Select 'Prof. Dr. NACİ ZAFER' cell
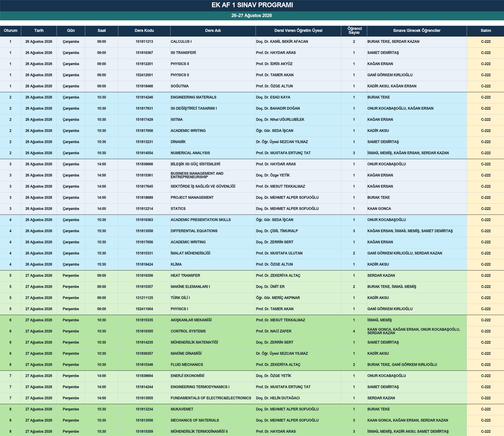Screen dimensions: 504x436 click(x=298, y=331)
